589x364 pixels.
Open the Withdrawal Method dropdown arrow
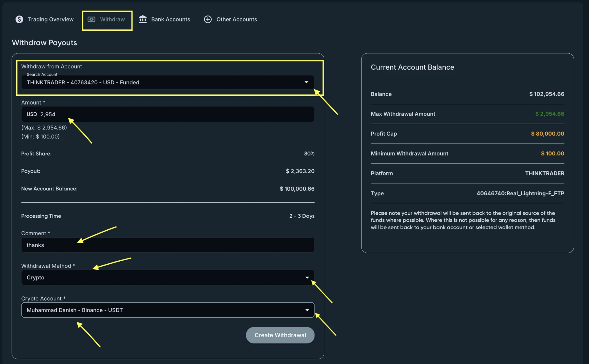[307, 278]
